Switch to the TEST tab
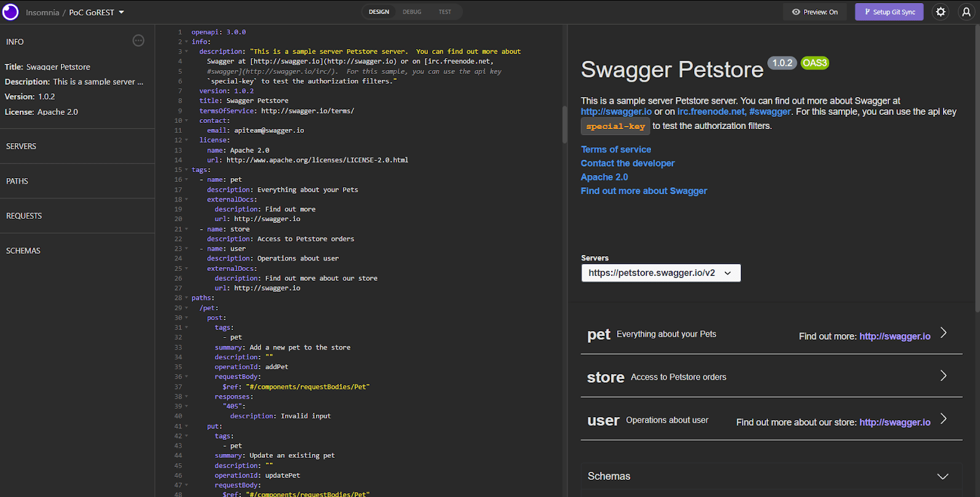 pyautogui.click(x=445, y=12)
